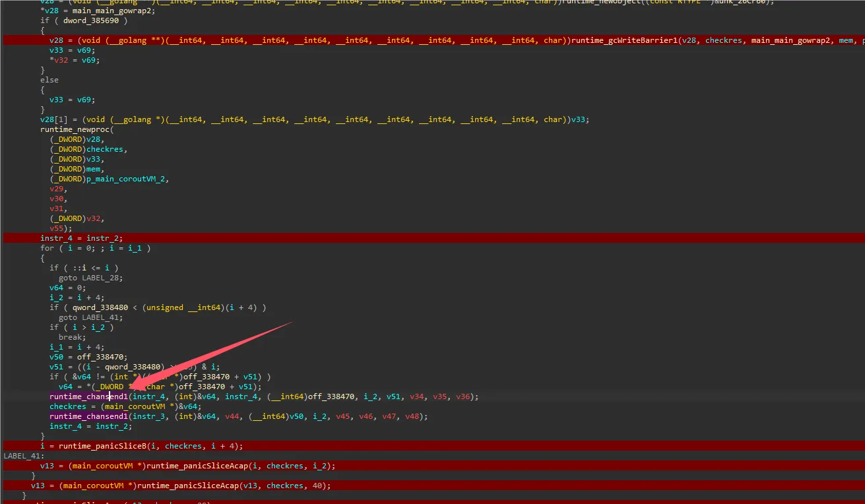Click the instr_4 = instr_2 line inside the loop
This screenshot has width=865, height=504.
point(91,426)
